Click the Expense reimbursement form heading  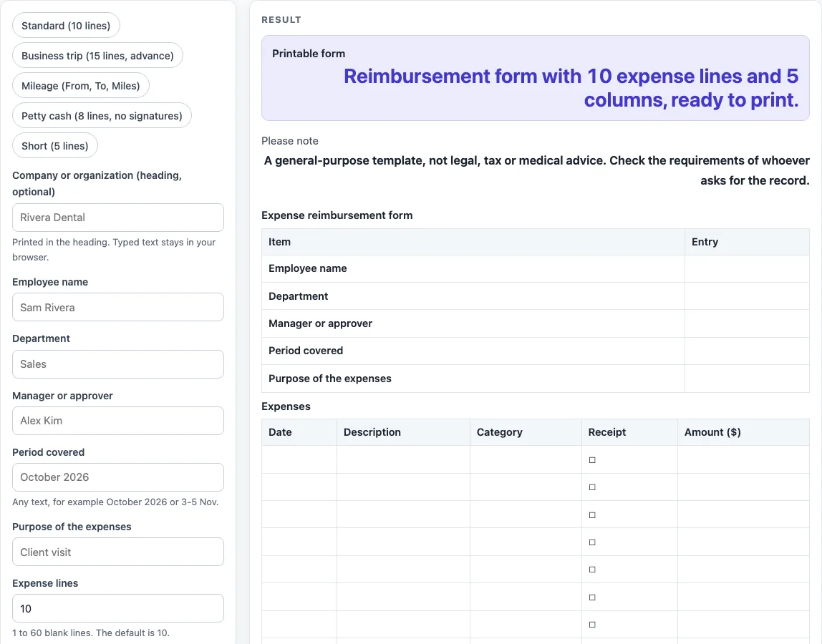point(337,215)
